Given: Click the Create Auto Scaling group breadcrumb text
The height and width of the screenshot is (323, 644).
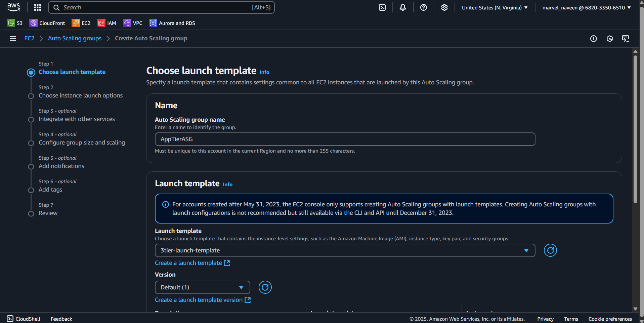Looking at the screenshot, I should (x=151, y=38).
